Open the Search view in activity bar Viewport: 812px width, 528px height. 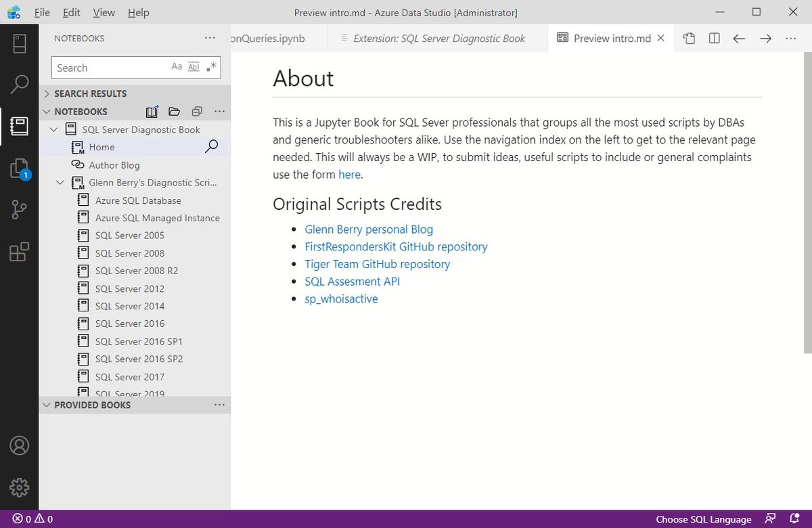(19, 85)
